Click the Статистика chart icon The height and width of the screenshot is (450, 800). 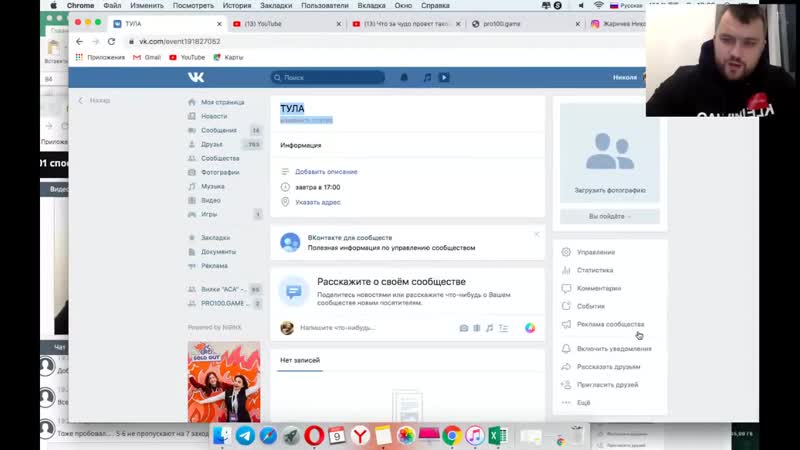click(x=566, y=270)
